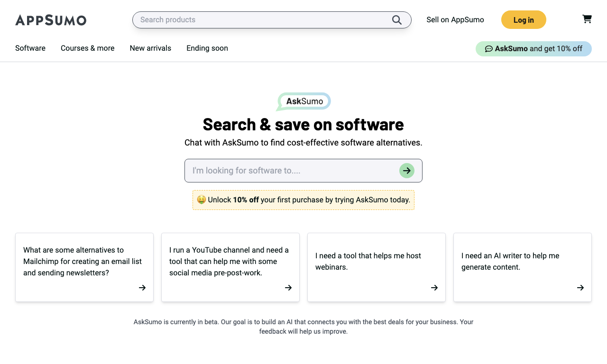Click the magnifying glass search icon
607x364 pixels.
397,20
